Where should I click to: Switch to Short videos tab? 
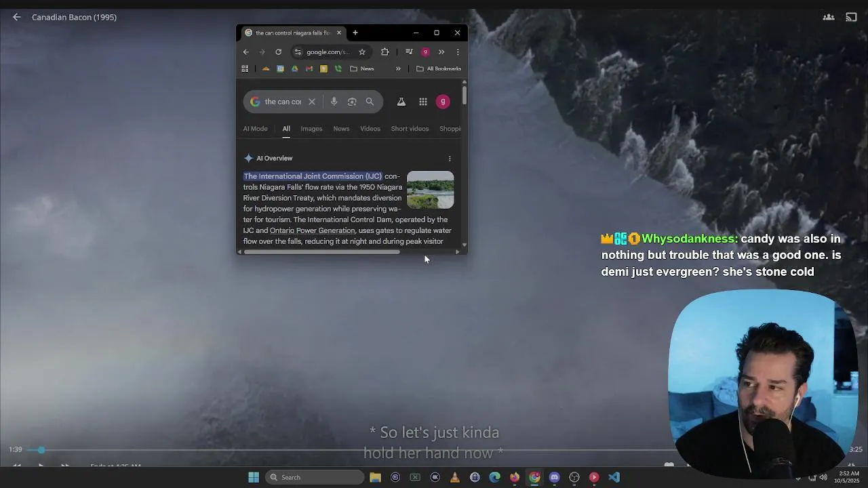pos(410,129)
